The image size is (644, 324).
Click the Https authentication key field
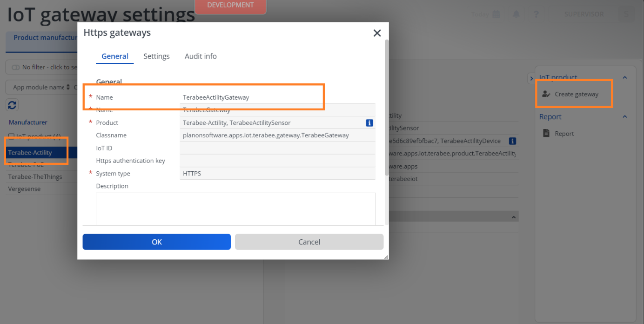tap(277, 161)
